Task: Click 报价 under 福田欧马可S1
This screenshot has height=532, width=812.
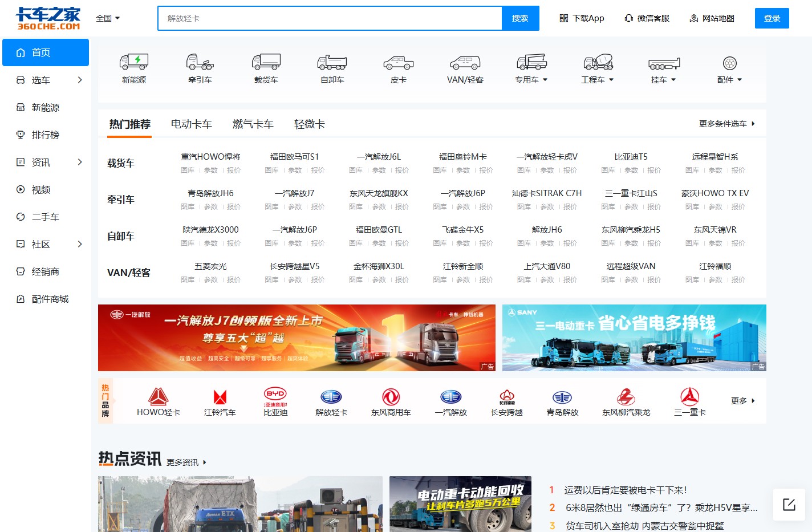Action: pos(318,170)
